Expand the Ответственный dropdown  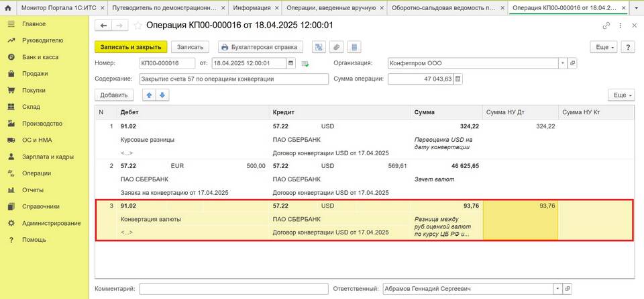557,288
